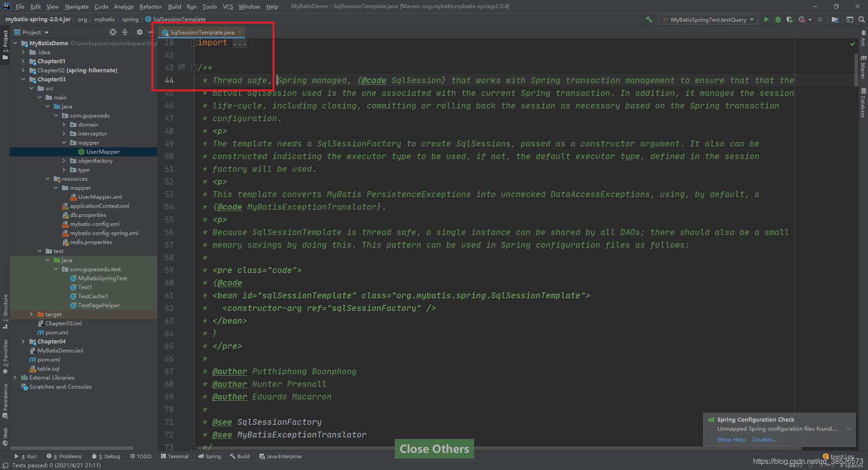The image size is (868, 470).
Task: Open the 5: Debug tool tab
Action: click(106, 456)
